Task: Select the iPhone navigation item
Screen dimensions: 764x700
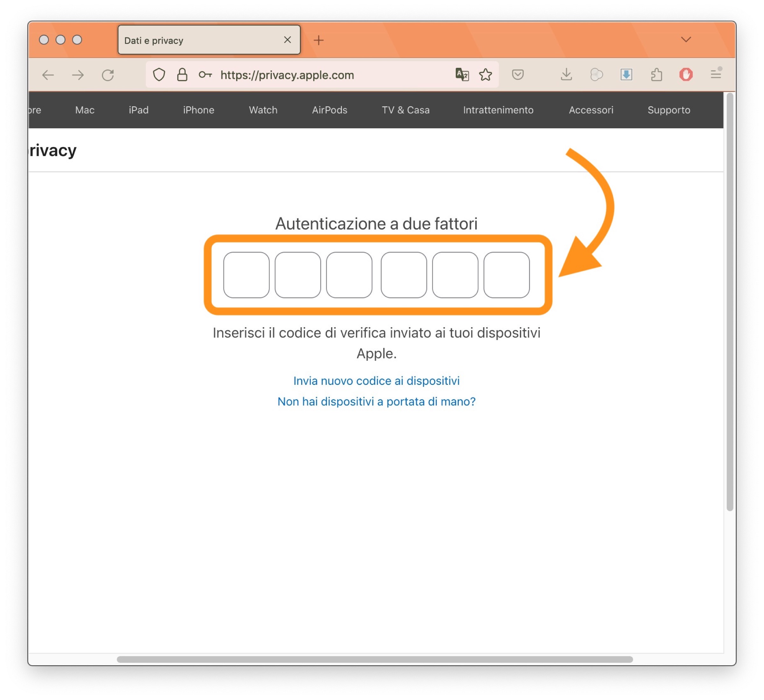Action: (199, 110)
